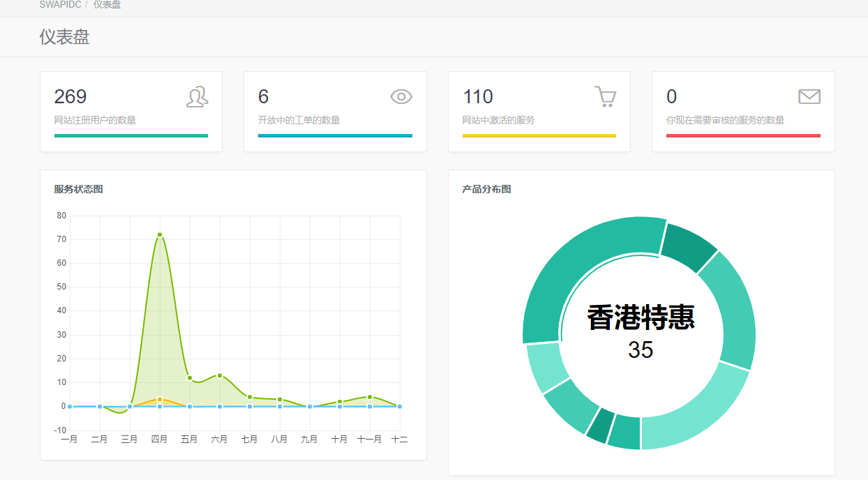Viewport: 868px width, 480px height.
Task: Click the green July data point
Action: (x=250, y=397)
